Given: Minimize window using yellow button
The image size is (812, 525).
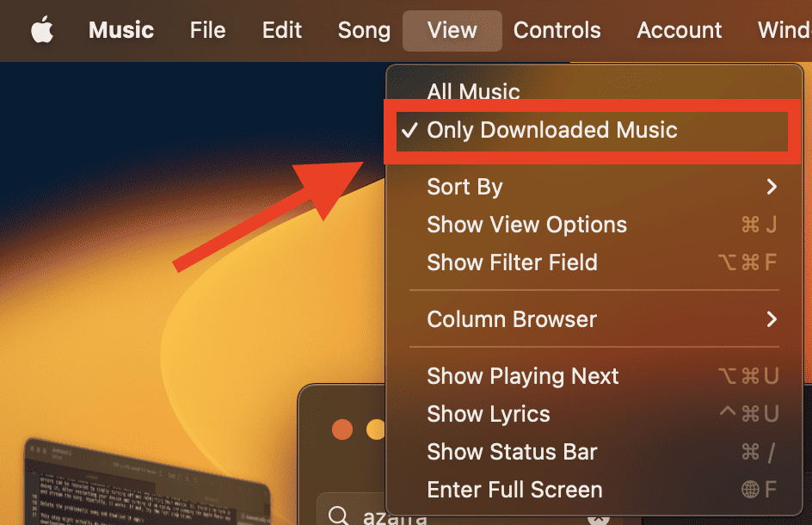Looking at the screenshot, I should click(376, 429).
